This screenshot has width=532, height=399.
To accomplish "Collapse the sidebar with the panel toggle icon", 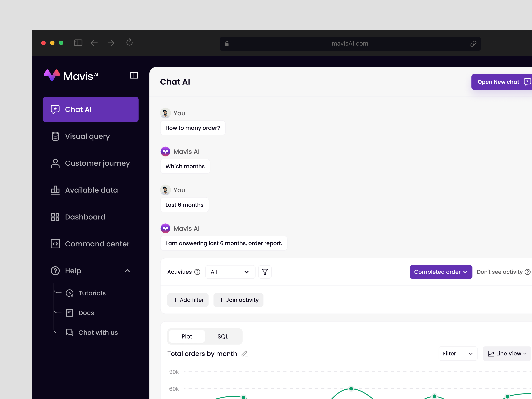I will click(x=134, y=75).
